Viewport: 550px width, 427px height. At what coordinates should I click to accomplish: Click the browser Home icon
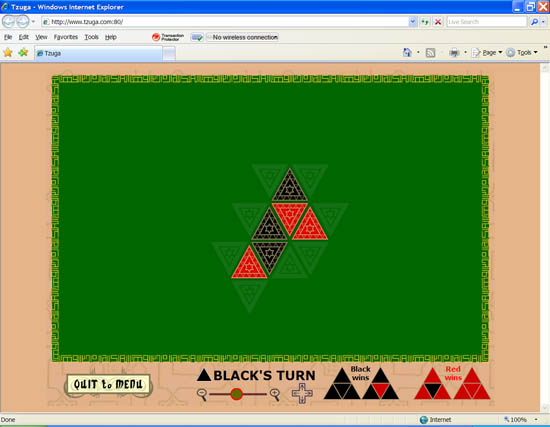(x=407, y=53)
